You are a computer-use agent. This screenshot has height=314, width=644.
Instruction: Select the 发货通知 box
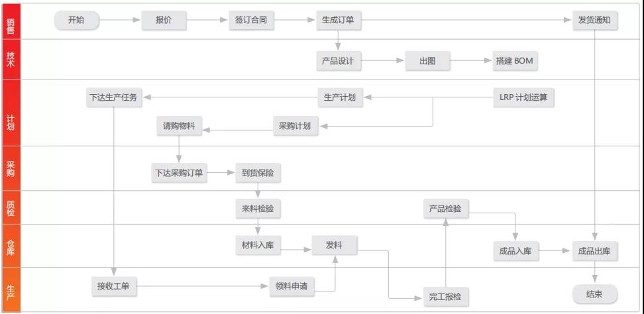point(595,20)
